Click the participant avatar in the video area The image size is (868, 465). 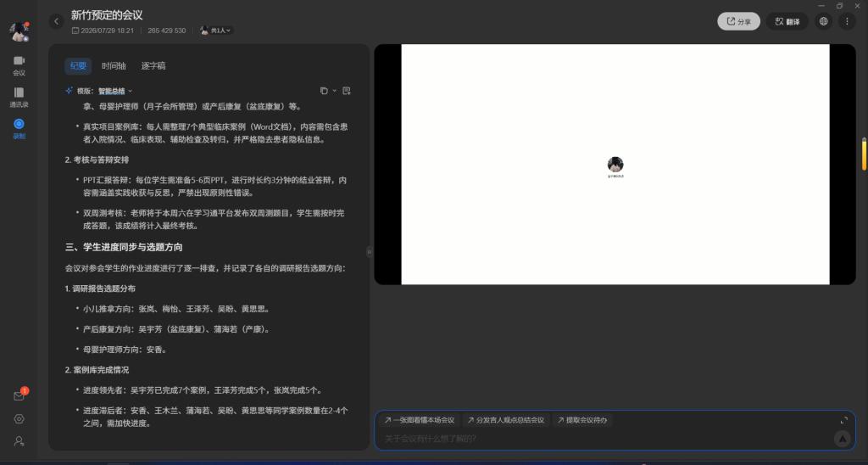tap(615, 164)
